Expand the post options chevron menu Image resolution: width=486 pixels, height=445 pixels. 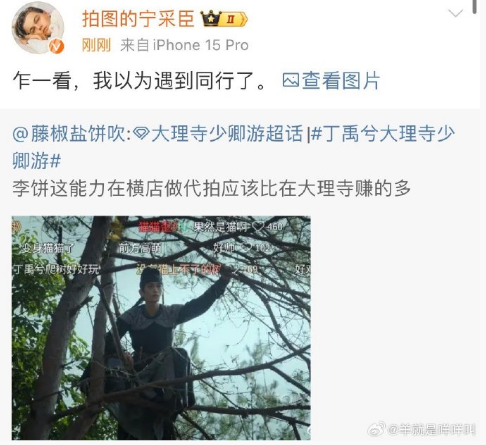(x=455, y=13)
